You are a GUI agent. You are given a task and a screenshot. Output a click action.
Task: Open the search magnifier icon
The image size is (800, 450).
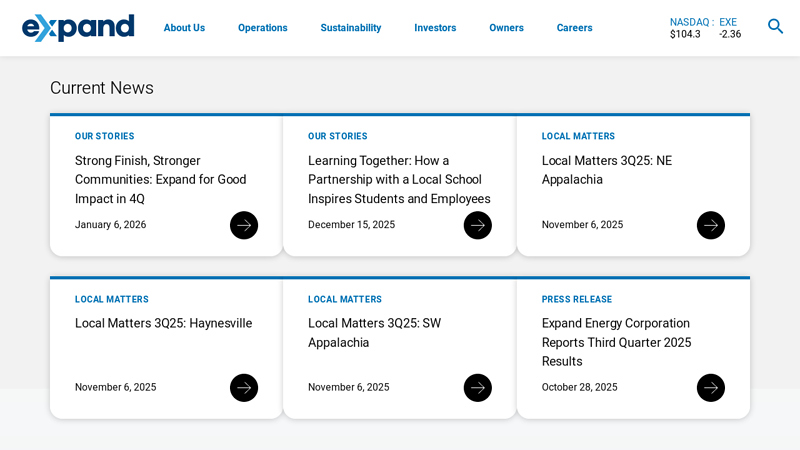775,27
